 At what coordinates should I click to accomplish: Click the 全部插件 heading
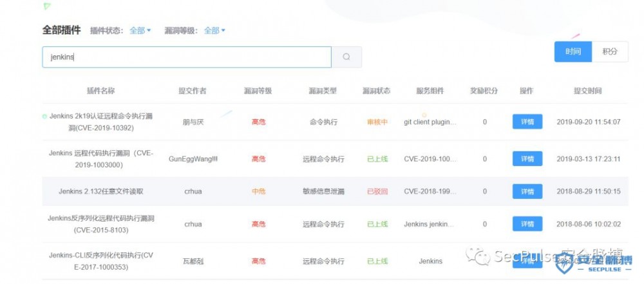(x=62, y=30)
